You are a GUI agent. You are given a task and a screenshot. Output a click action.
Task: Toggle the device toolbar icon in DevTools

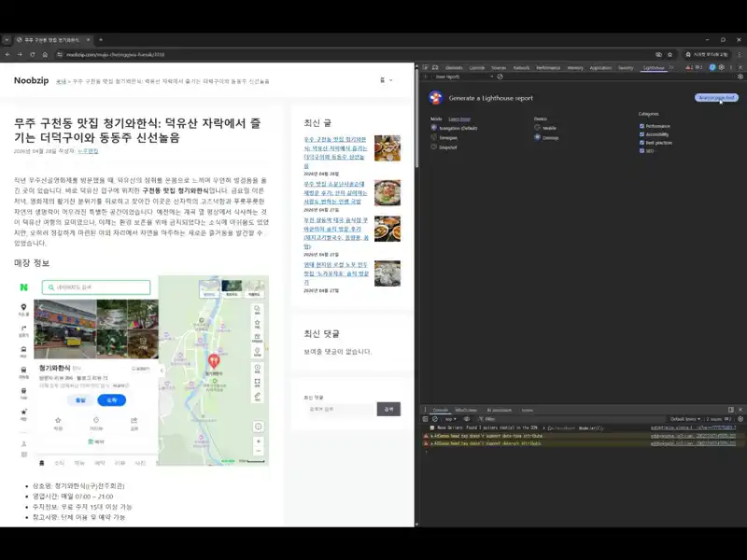click(x=437, y=66)
